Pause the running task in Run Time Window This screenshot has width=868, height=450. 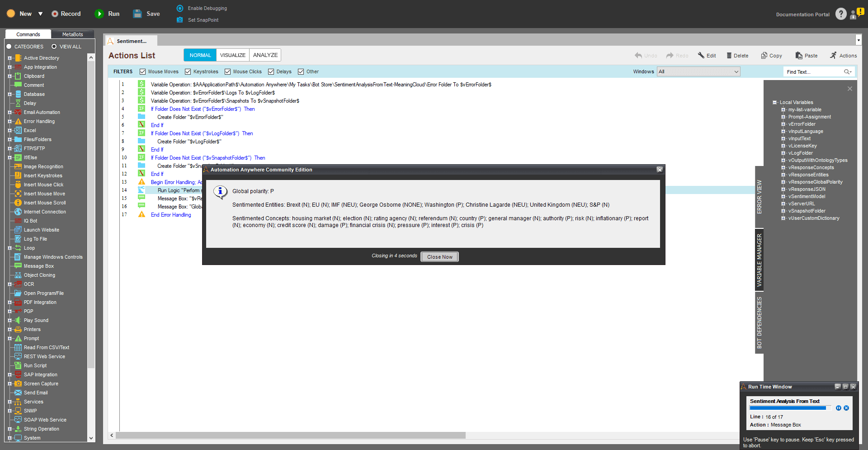[x=839, y=408]
